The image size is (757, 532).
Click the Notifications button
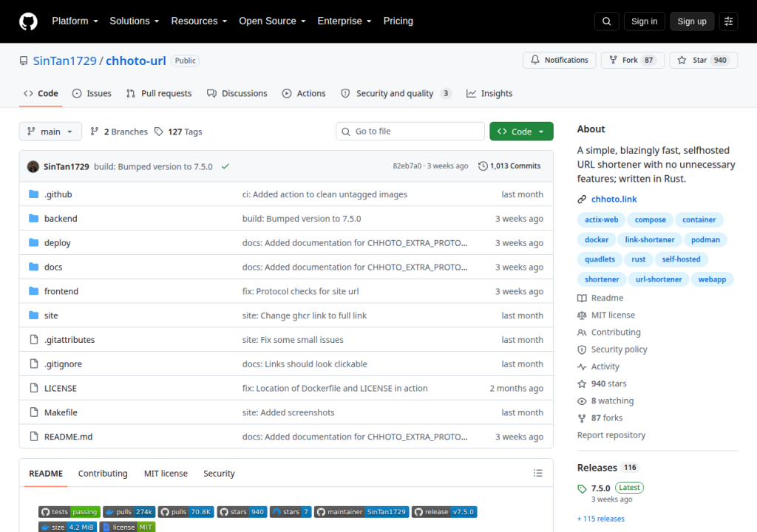(x=559, y=60)
